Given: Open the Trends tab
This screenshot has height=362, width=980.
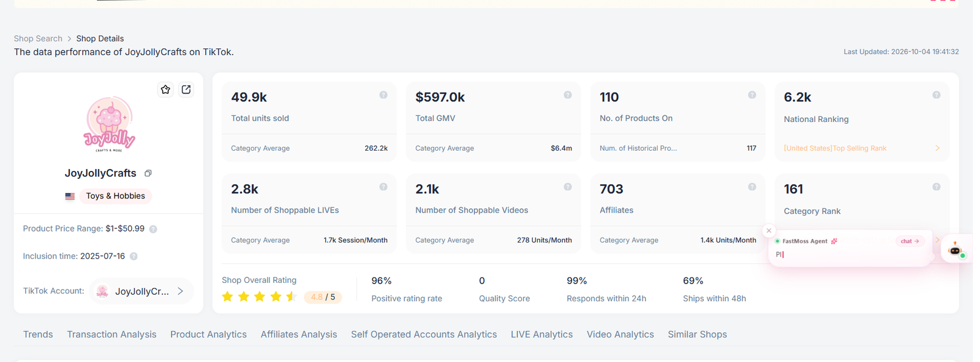Looking at the screenshot, I should tap(38, 334).
